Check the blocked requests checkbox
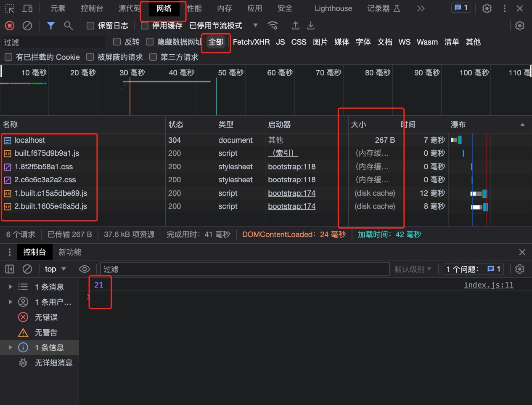Viewport: 532px width, 405px height. [x=90, y=57]
